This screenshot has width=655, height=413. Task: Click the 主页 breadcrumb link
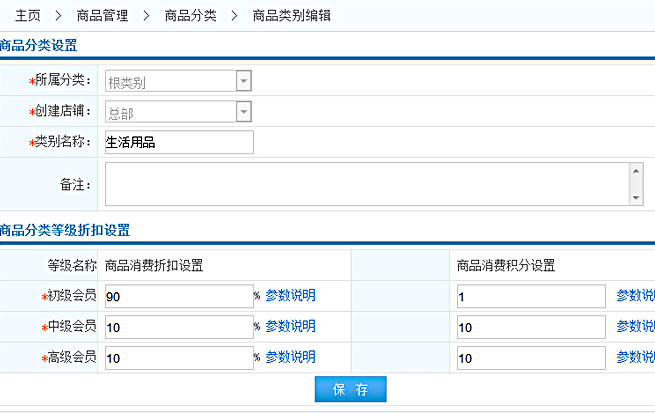pyautogui.click(x=28, y=16)
